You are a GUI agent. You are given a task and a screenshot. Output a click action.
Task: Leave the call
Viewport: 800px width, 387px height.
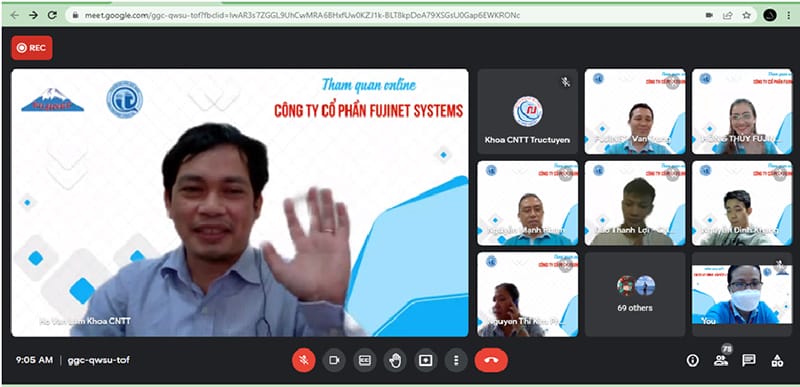(491, 360)
